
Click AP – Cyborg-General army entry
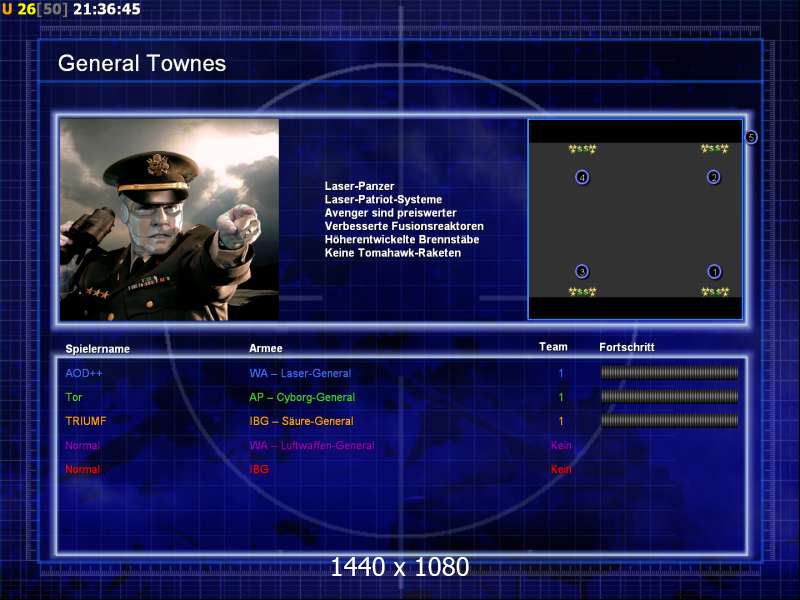302,397
